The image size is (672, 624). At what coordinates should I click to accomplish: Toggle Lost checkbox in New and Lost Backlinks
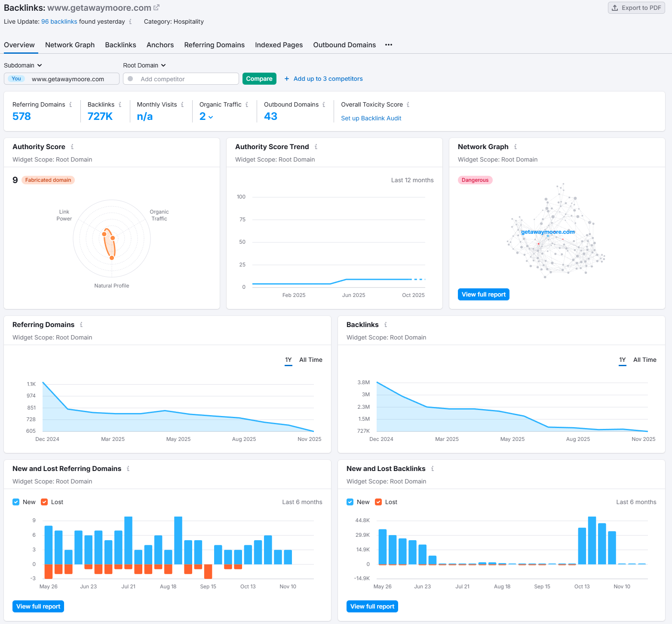(x=378, y=502)
